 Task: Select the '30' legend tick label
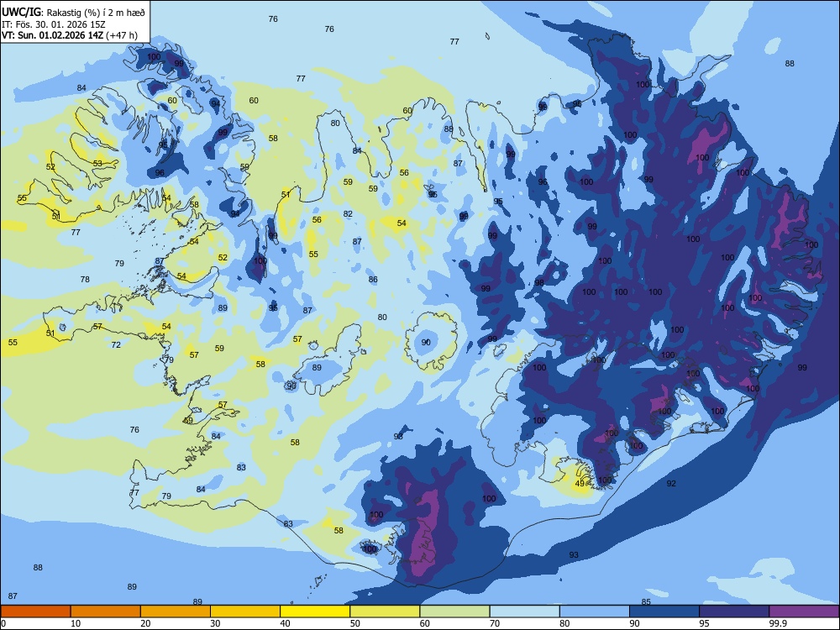tap(215, 623)
